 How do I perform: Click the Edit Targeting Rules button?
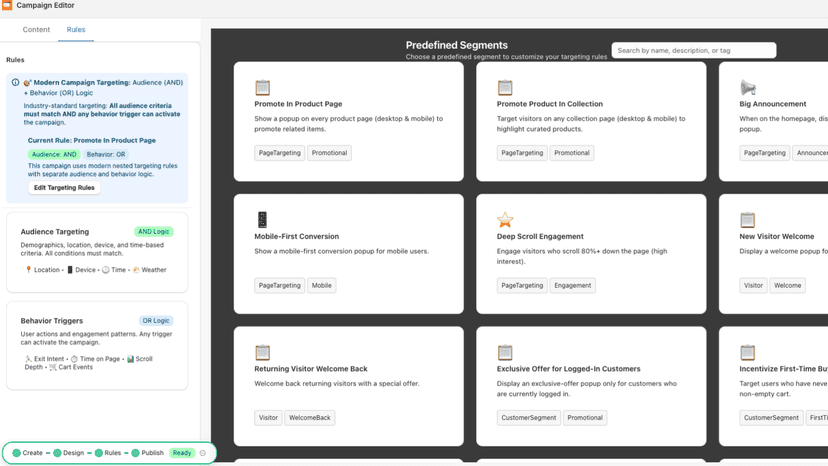tap(64, 188)
